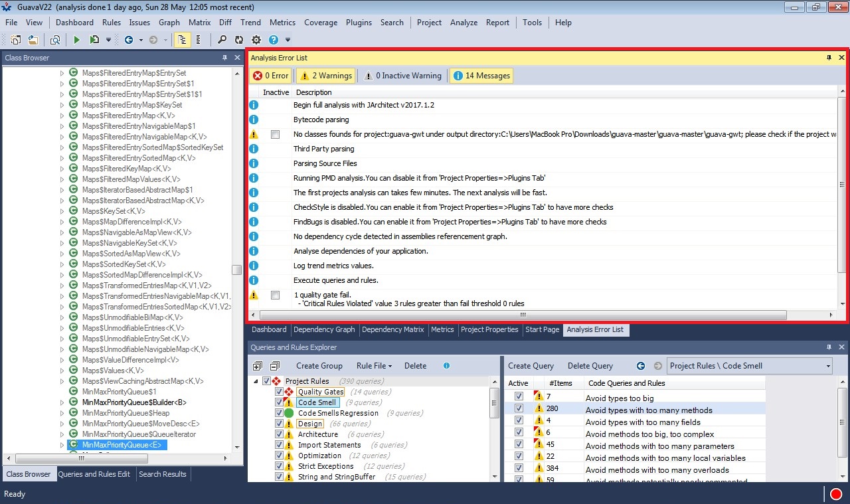Click the Create Group button
850x504 pixels.
(319, 366)
